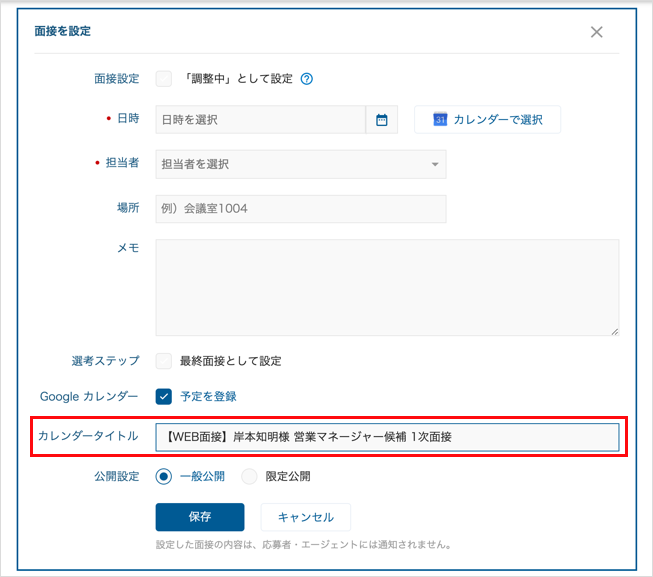
Task: Select the 一般公開 radio option
Action: pos(164,476)
